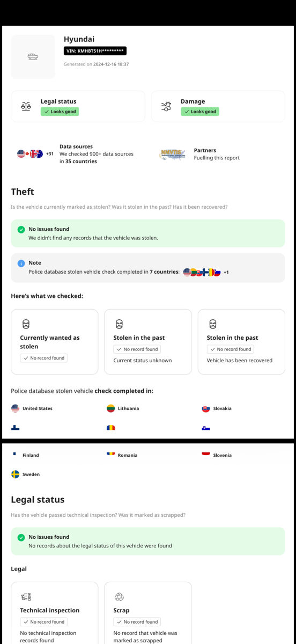Click the green checkmark under Theft
The height and width of the screenshot is (644, 296).
click(x=21, y=229)
